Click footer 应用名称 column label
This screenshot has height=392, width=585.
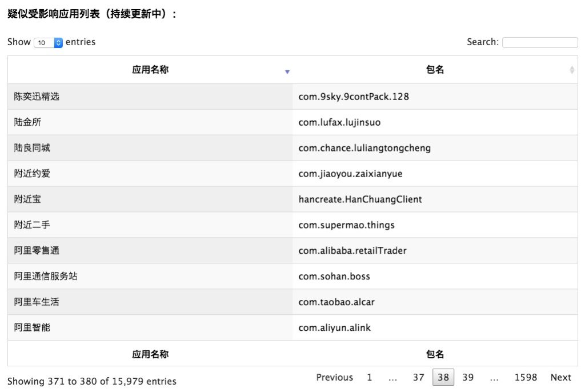(150, 354)
